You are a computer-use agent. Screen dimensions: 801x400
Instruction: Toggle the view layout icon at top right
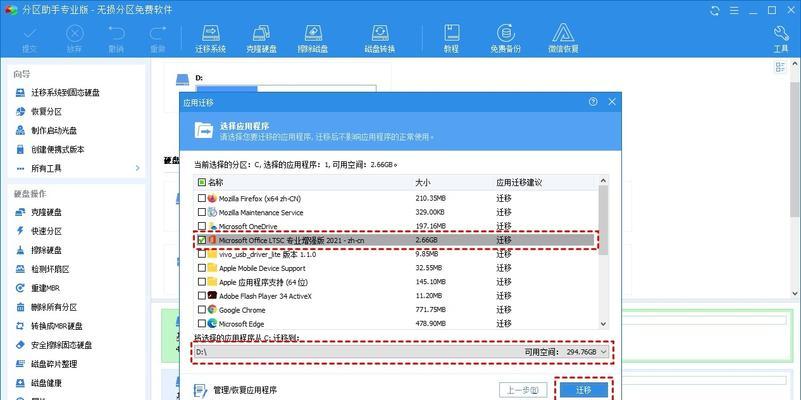coord(780,67)
